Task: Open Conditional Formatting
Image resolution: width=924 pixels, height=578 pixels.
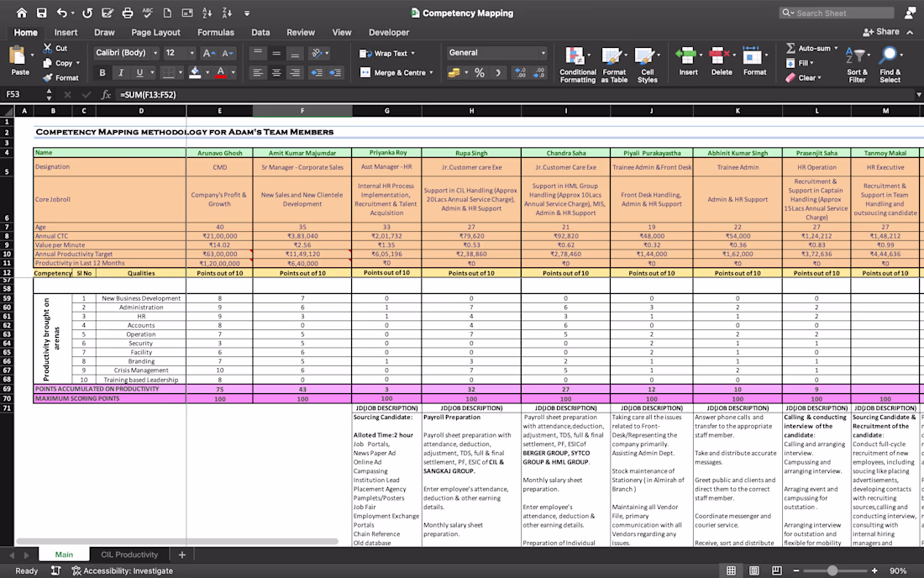Action: (x=578, y=65)
